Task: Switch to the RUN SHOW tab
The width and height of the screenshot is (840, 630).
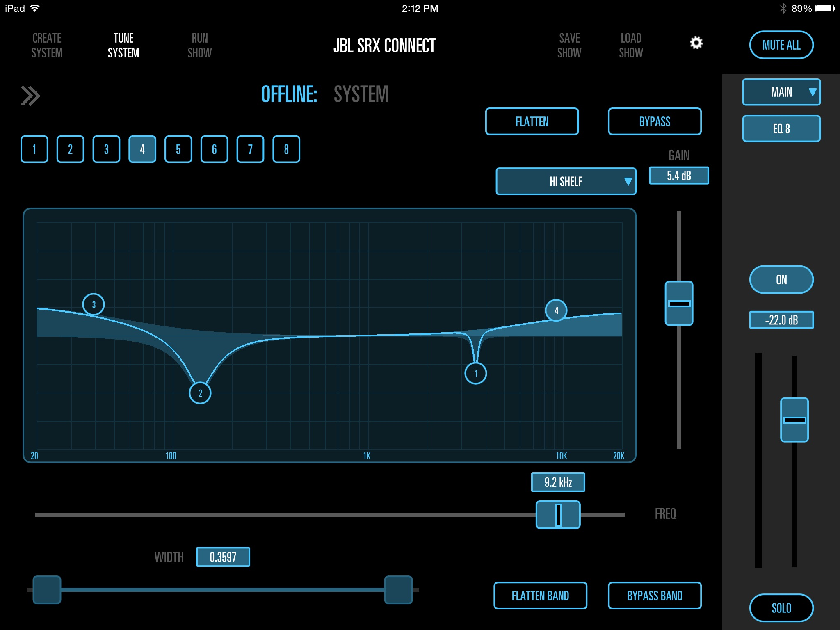Action: point(200,46)
